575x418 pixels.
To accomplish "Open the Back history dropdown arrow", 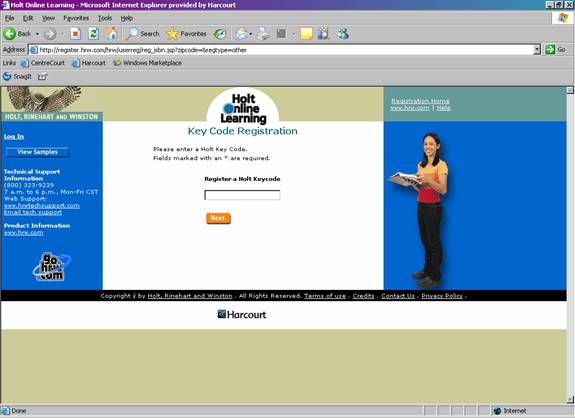I will pos(37,34).
